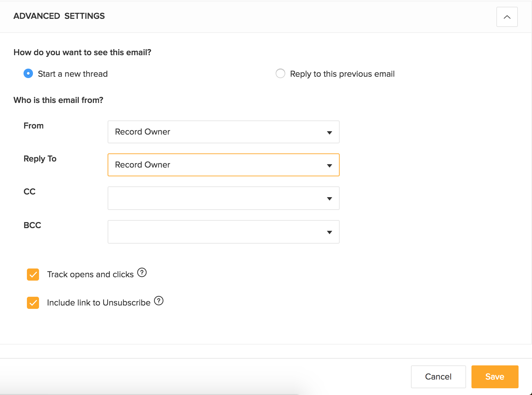Image resolution: width=532 pixels, height=395 pixels.
Task: Open the empty BCC recipients field
Action: coord(215,232)
